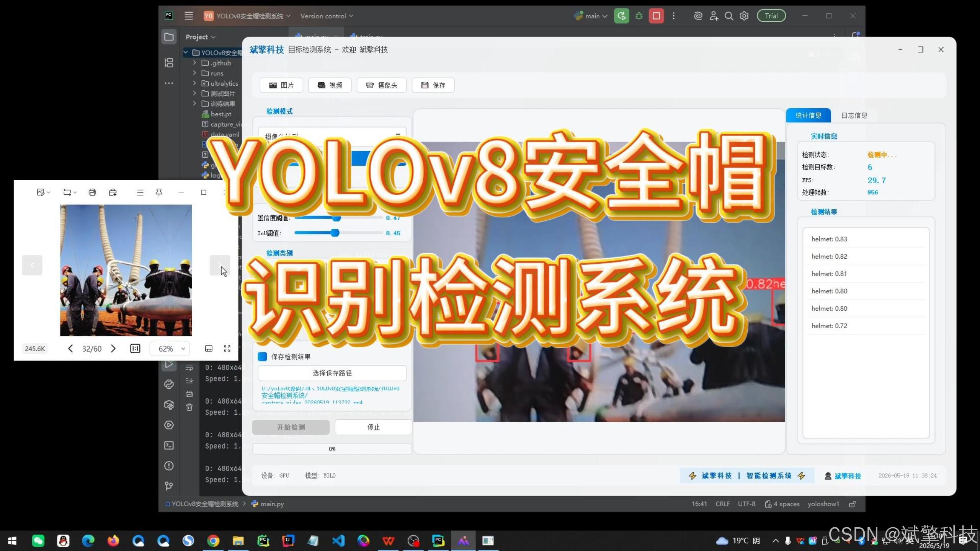Expand the .github folder
Screen dimensions: 980x551
pos(194,62)
